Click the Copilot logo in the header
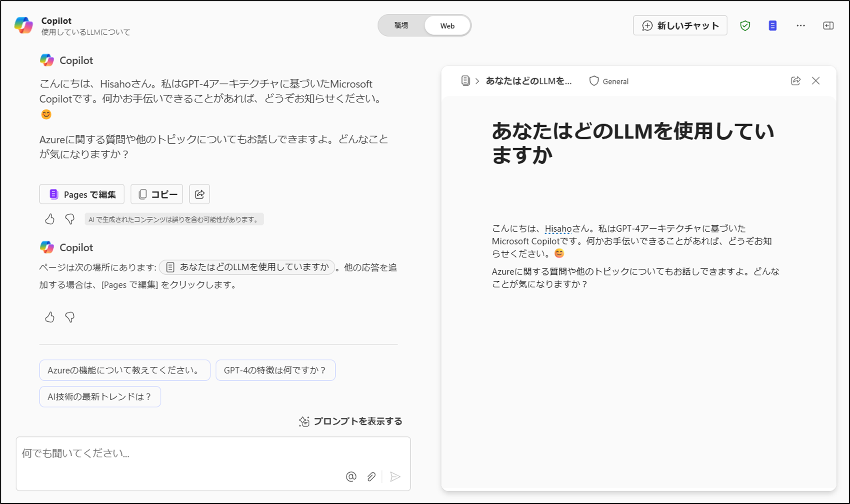The width and height of the screenshot is (850, 504). (x=24, y=25)
